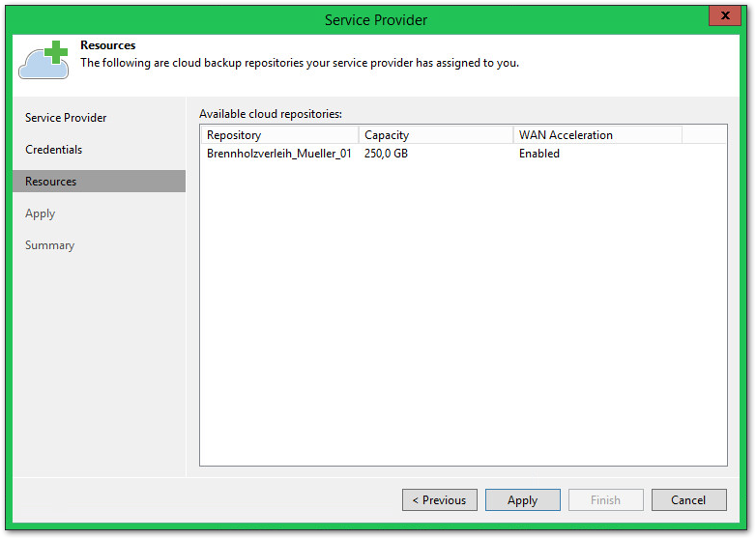Sort list by Repository column header
Viewport: 756px width, 539px height.
click(x=278, y=135)
